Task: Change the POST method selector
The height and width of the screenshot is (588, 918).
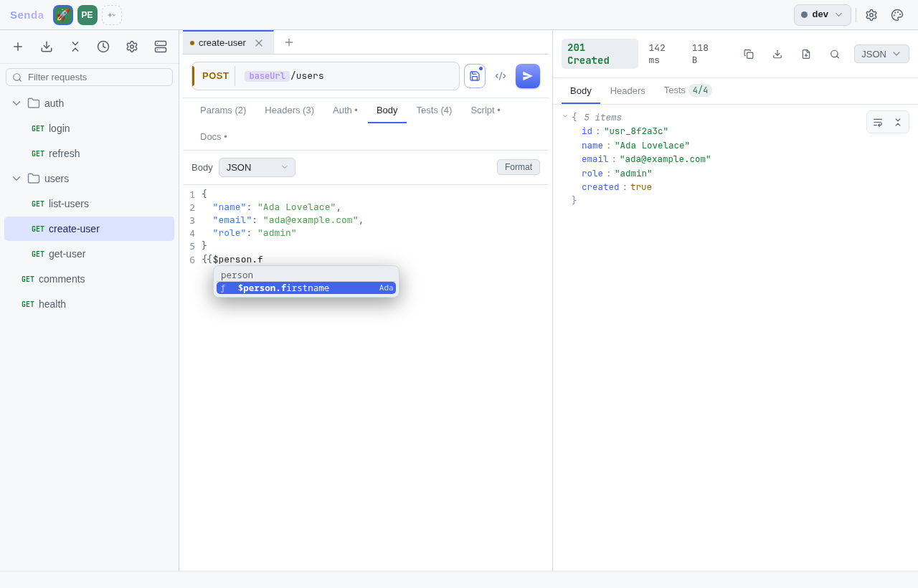Action: point(215,76)
